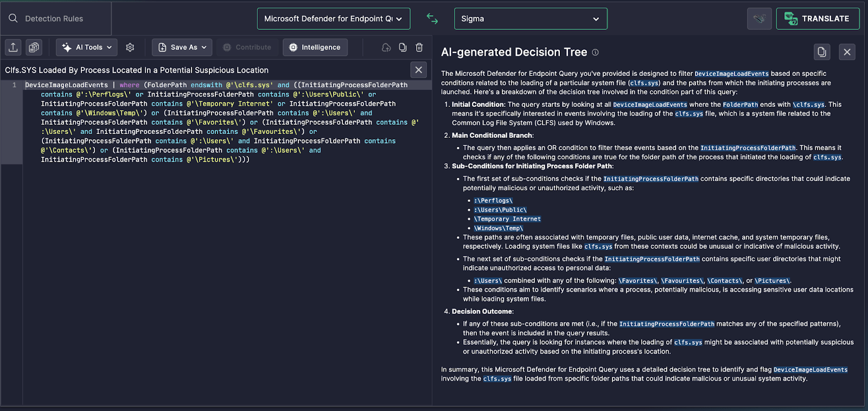
Task: Click the rule title Clfs.SYS Loaded By Process
Action: (x=137, y=70)
